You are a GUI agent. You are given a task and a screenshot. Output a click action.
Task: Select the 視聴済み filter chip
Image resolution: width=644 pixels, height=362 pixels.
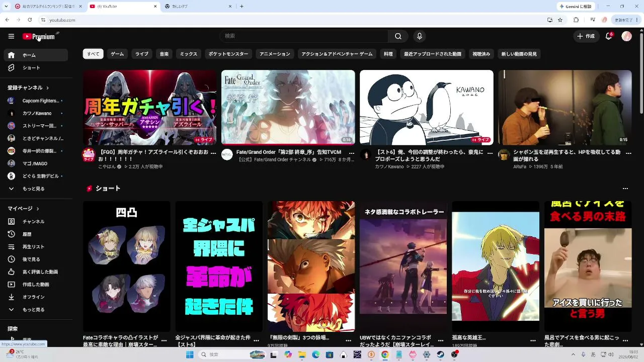pos(481,54)
